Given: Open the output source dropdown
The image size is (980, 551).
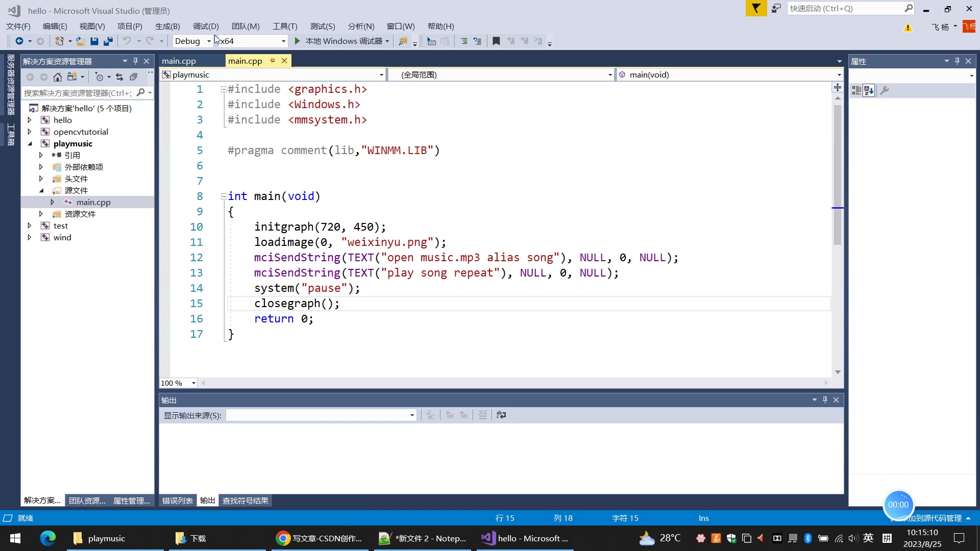Looking at the screenshot, I should [x=412, y=415].
